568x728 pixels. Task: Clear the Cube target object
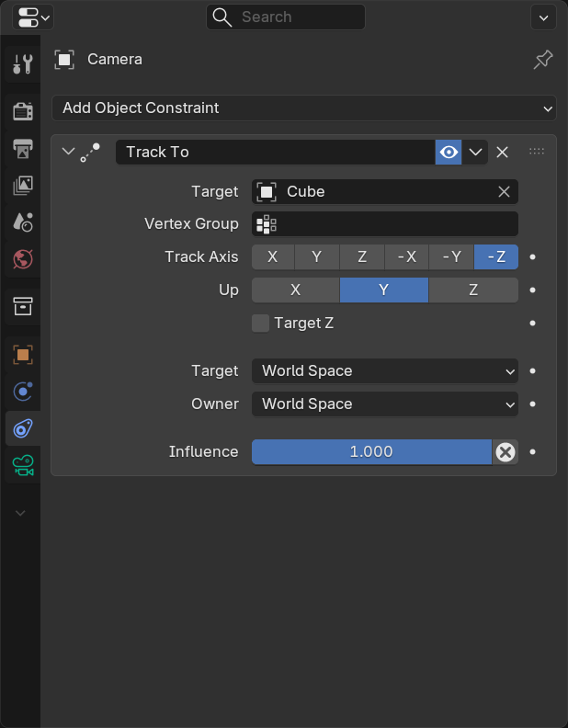point(504,192)
